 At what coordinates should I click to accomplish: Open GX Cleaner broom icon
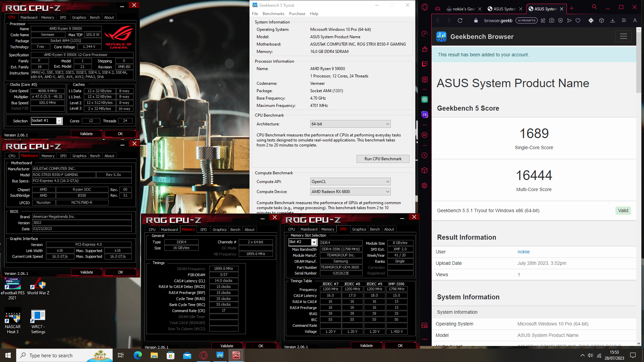tap(425, 49)
